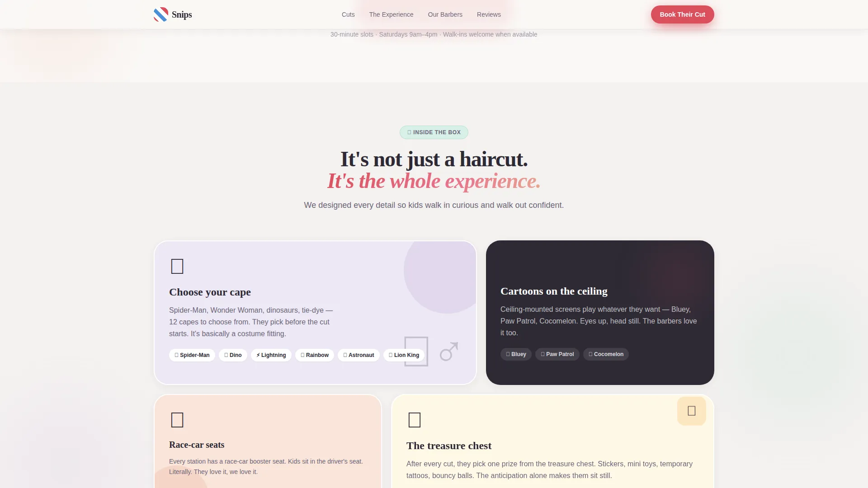Image resolution: width=868 pixels, height=488 pixels.
Task: Click the We designed every detail subtitle
Action: coord(434,205)
